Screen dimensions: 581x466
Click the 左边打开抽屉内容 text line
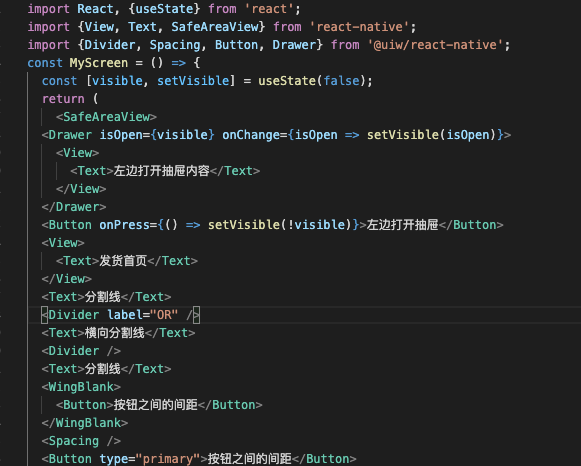point(165,171)
